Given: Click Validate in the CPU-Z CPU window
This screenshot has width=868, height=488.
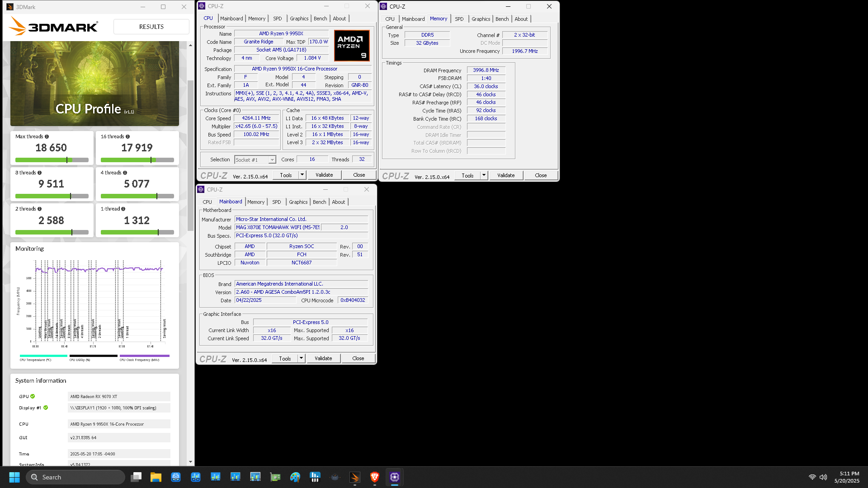Looking at the screenshot, I should (x=324, y=175).
